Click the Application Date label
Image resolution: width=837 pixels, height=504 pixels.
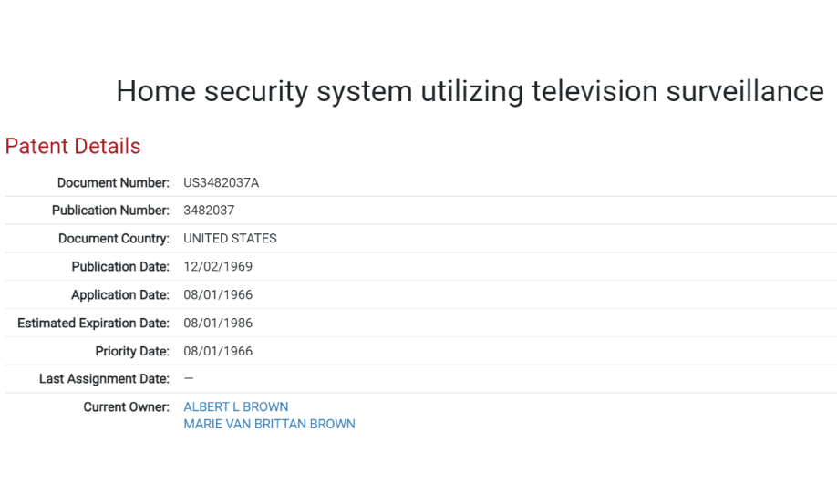[x=120, y=295]
